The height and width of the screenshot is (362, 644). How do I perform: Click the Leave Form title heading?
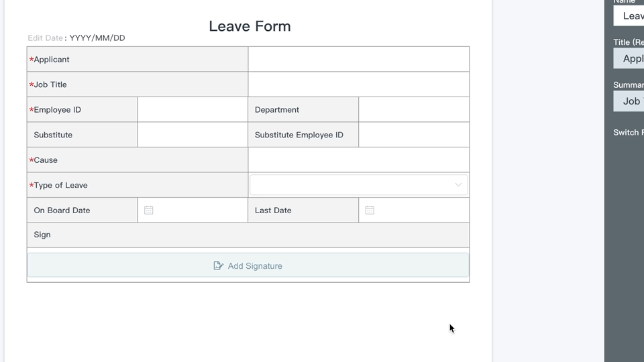click(x=250, y=26)
